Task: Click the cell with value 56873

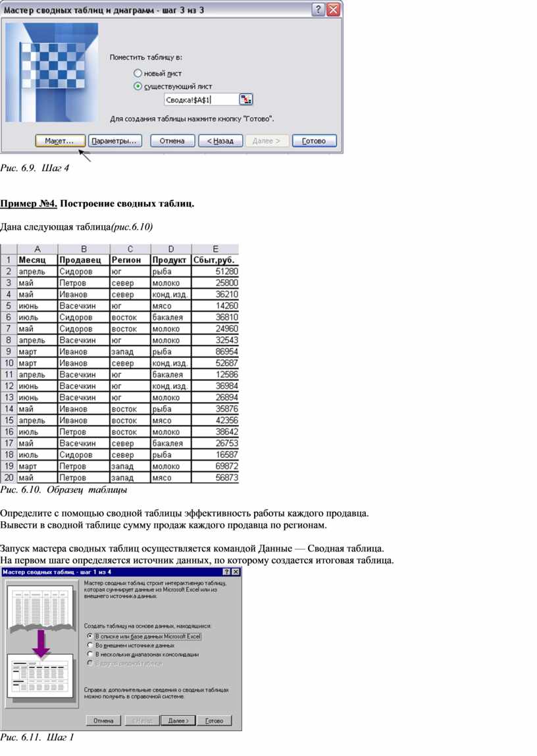Action: (x=215, y=478)
